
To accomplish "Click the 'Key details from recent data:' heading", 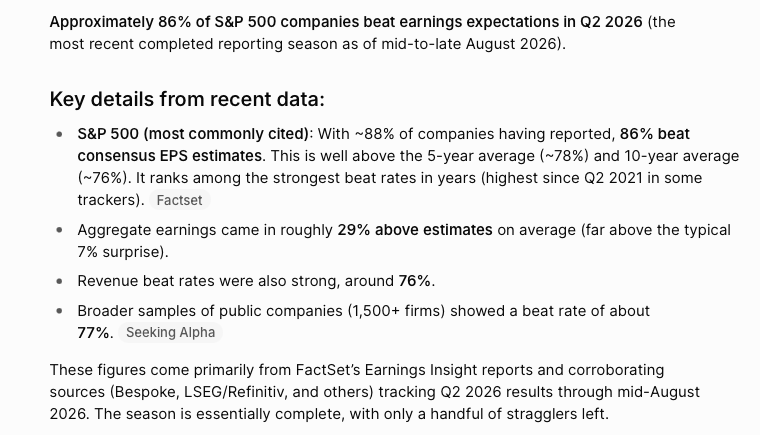I will click(187, 99).
